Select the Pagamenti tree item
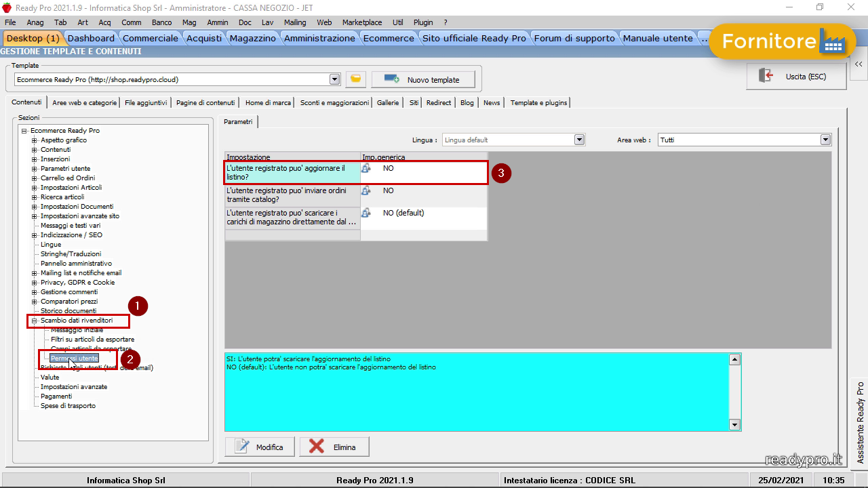 (56, 396)
